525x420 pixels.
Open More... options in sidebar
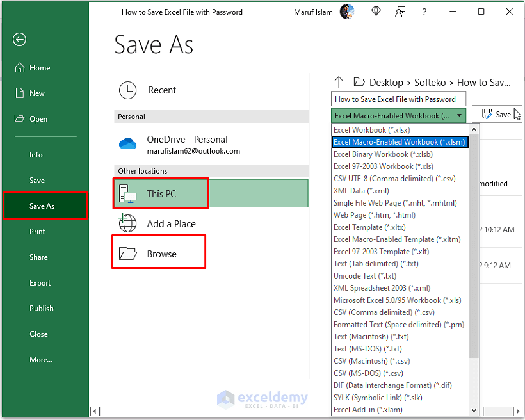[x=45, y=360]
